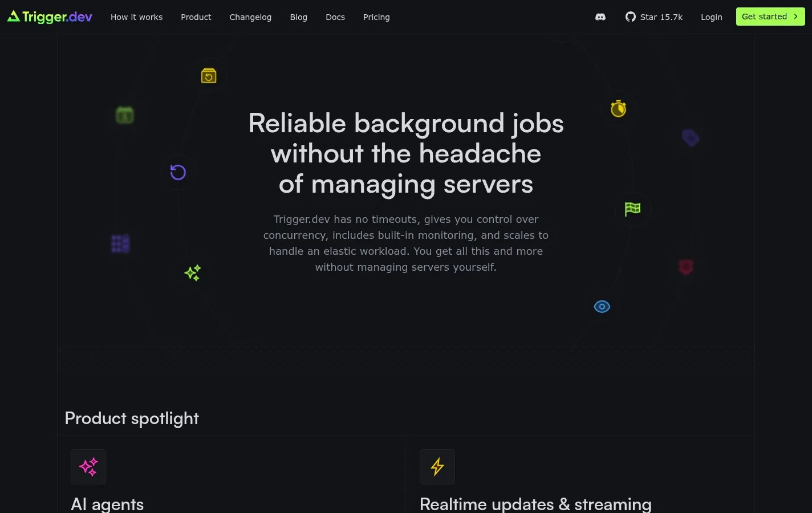Click the GitHub Star 15.7k link
Viewport: 812px width, 513px height.
(x=654, y=17)
